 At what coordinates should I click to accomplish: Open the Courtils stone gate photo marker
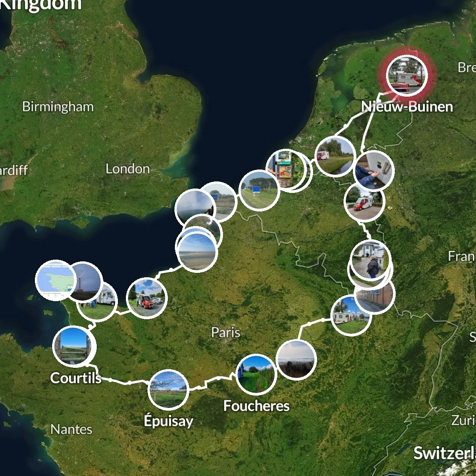tap(74, 346)
